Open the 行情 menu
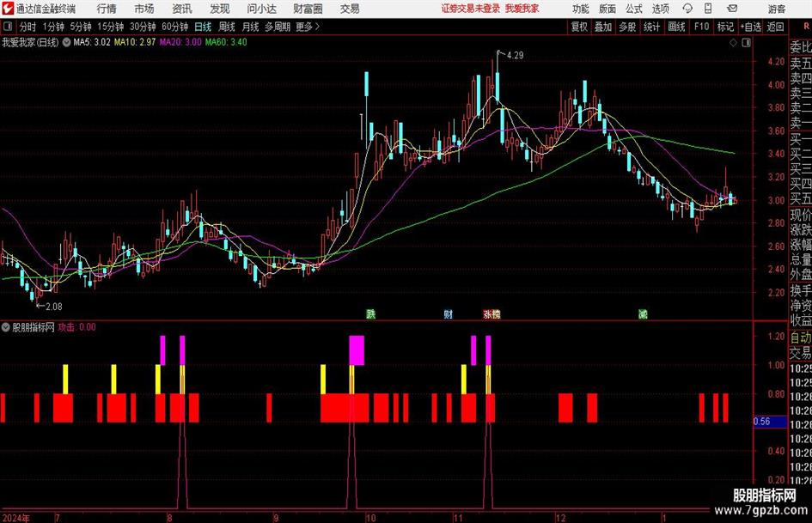The height and width of the screenshot is (523, 812). coord(107,9)
